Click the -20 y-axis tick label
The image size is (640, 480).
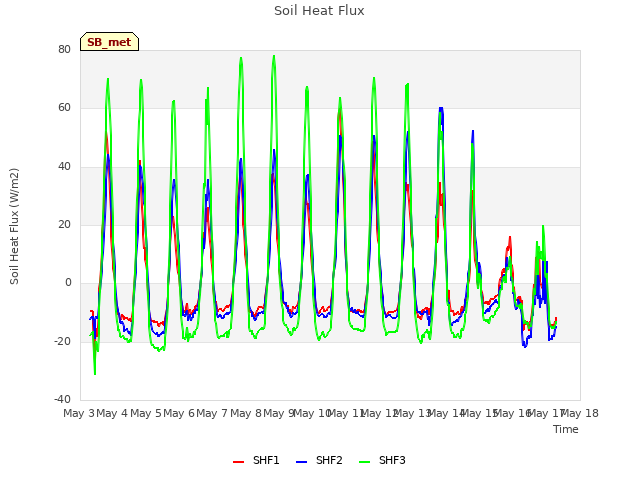click(x=62, y=341)
